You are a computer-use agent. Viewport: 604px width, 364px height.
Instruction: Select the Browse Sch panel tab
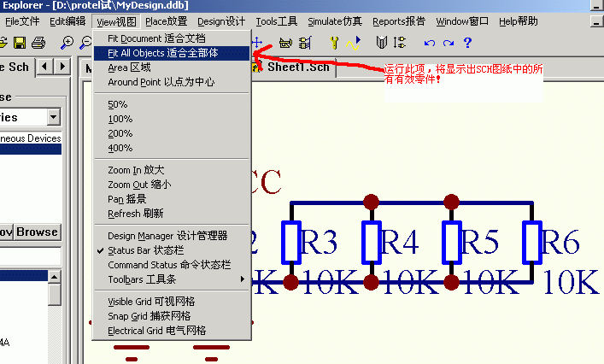[16, 67]
